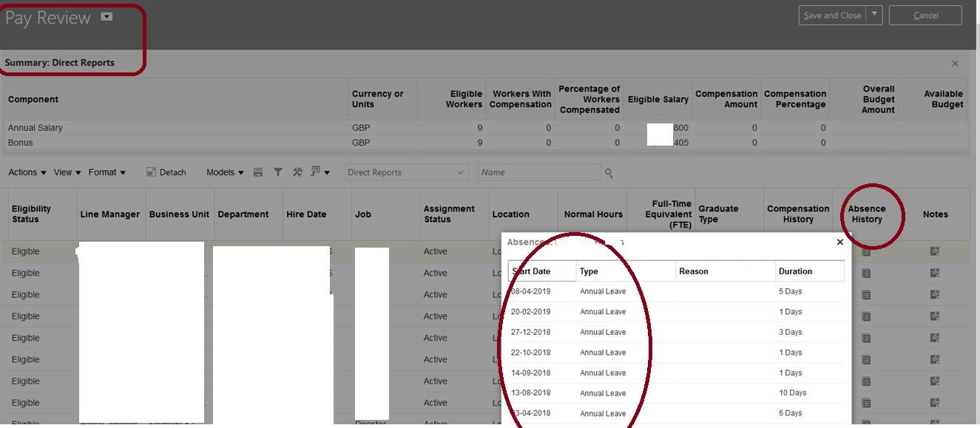Open Absence History icon in second employee row
This screenshot has width=980, height=428.
click(x=866, y=273)
